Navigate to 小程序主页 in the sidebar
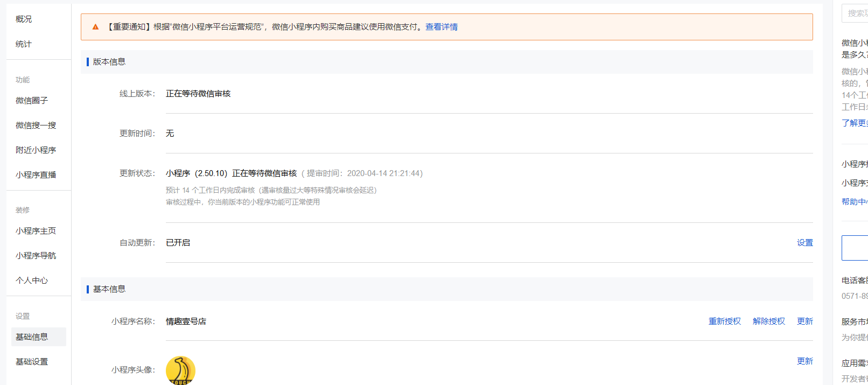868x385 pixels. coord(36,231)
